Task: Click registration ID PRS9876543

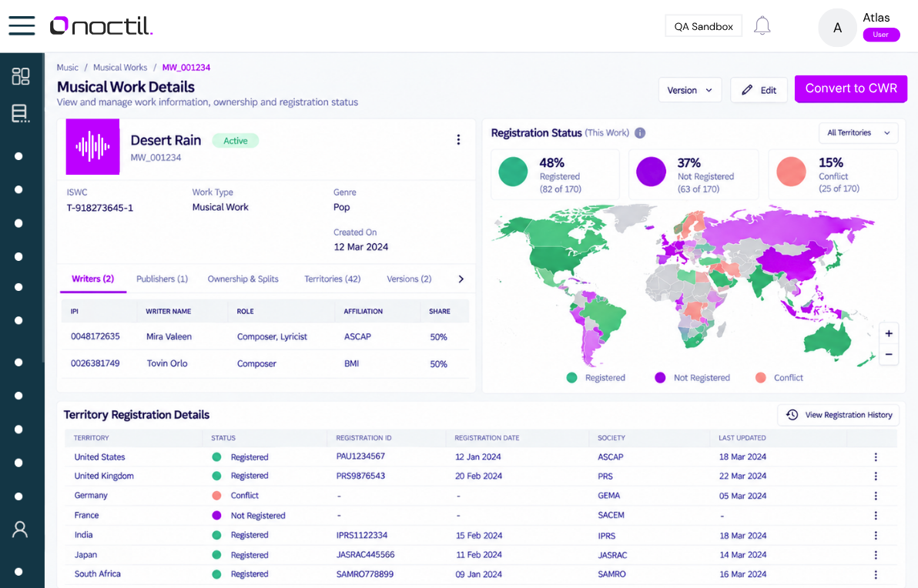Action: tap(360, 476)
